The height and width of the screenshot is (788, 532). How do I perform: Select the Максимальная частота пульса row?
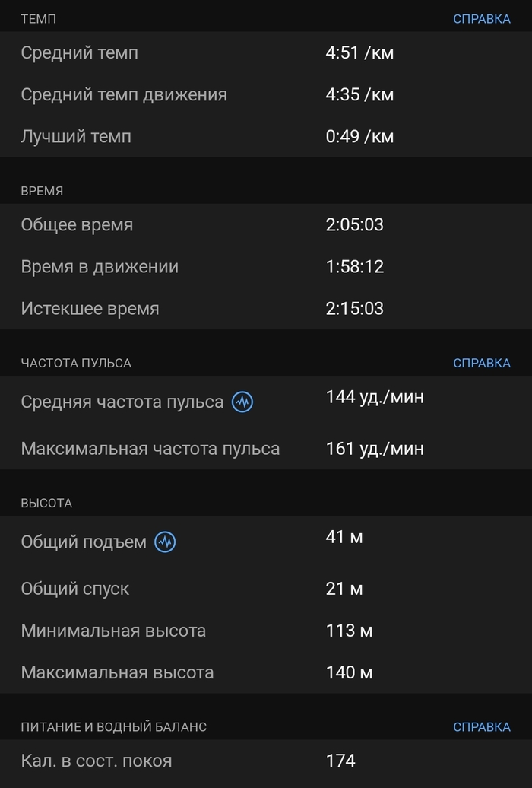[x=266, y=449]
